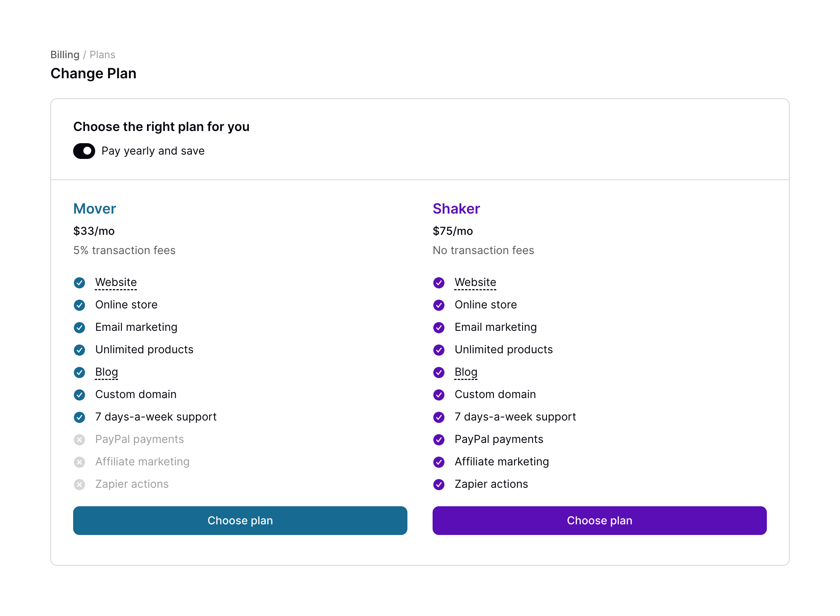Click the X icon next to Zapier actions
The height and width of the screenshot is (616, 840).
(x=79, y=484)
